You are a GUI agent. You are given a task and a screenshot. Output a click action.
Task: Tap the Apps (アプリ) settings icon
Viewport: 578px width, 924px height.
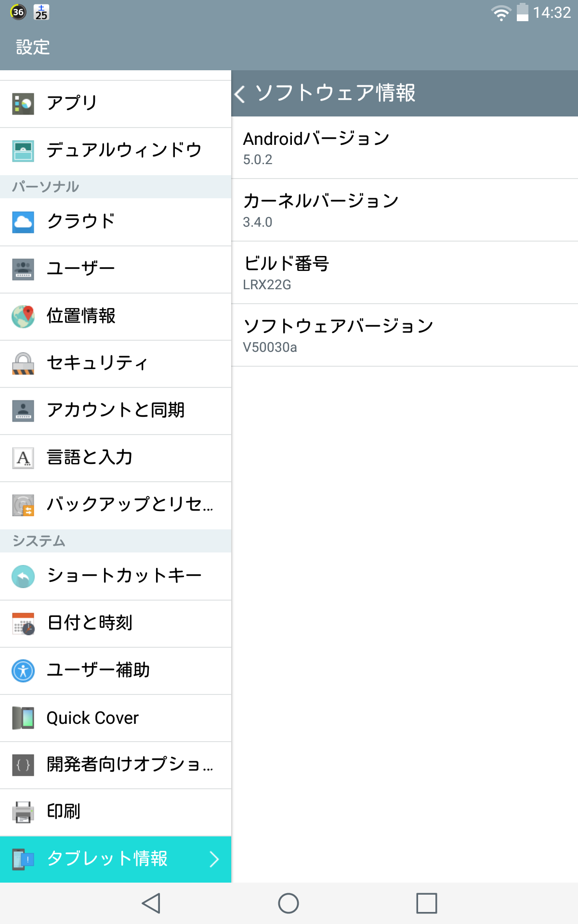(x=23, y=104)
